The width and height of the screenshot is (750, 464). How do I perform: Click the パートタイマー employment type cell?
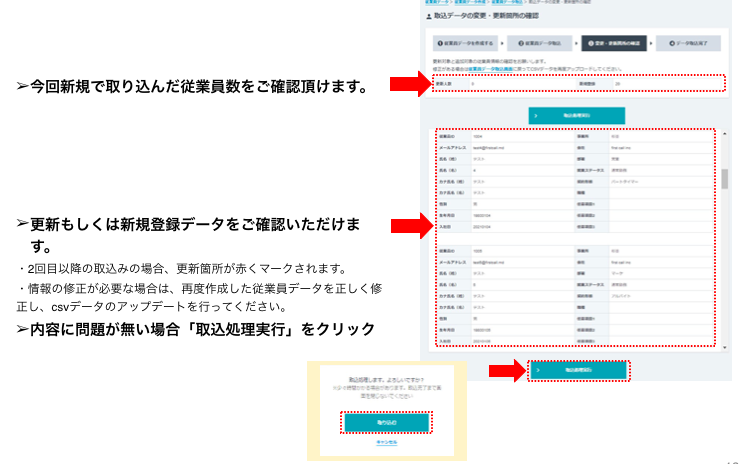click(624, 182)
